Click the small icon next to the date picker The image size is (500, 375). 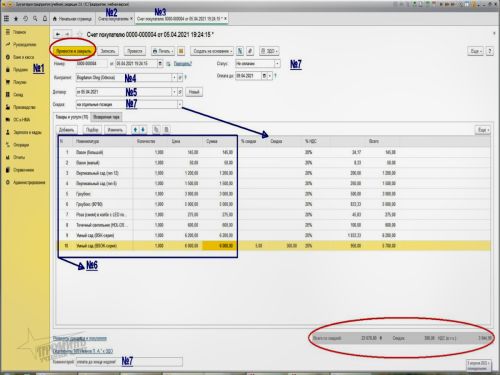169,64
